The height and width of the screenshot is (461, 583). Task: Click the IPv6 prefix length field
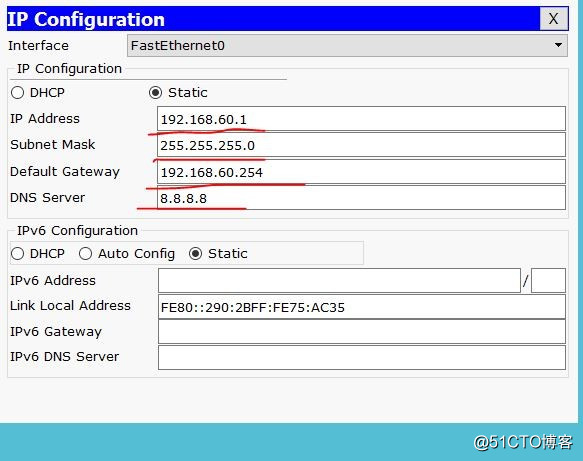tap(548, 281)
